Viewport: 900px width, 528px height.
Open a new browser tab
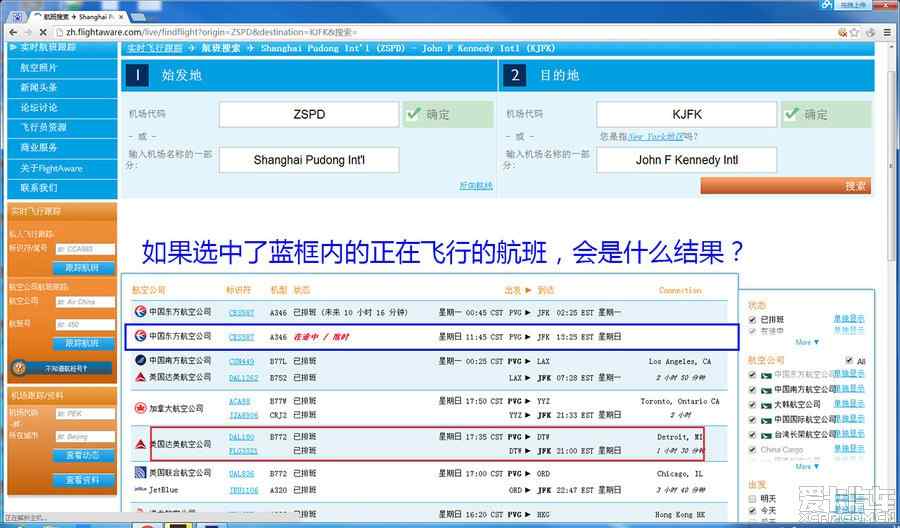coord(140,17)
